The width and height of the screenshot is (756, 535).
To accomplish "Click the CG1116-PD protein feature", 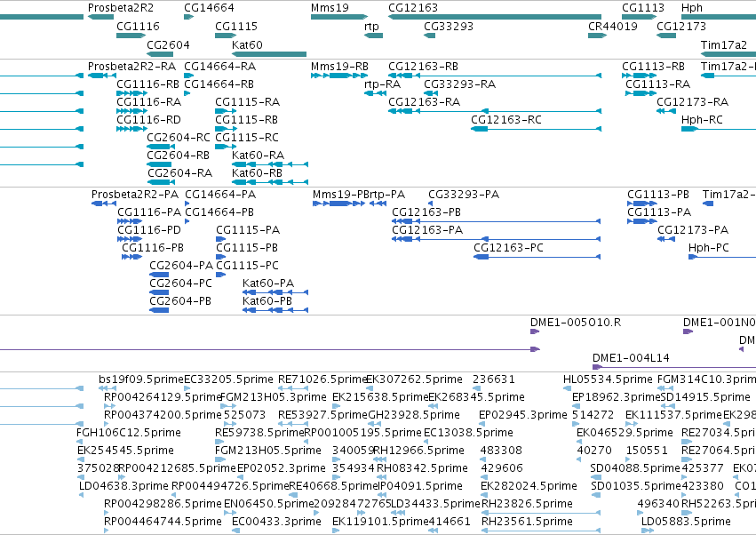I will [131, 239].
